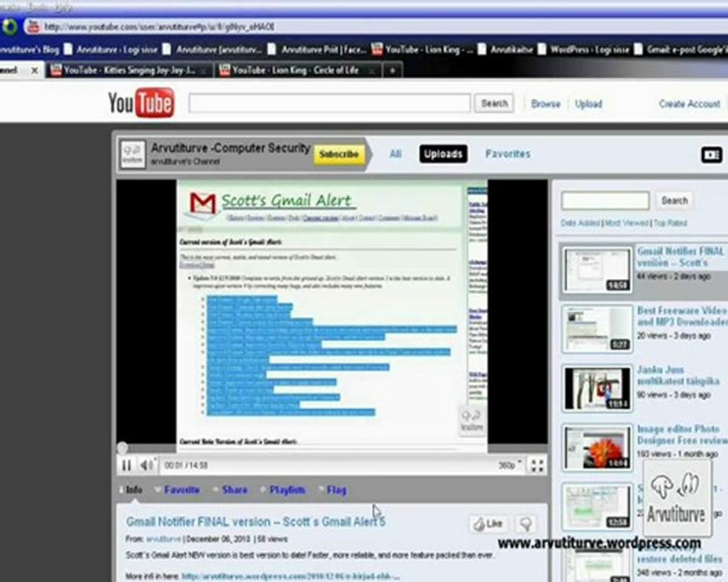728x582 pixels.
Task: Open the YouTube Lion King bookmark
Action: [423, 49]
